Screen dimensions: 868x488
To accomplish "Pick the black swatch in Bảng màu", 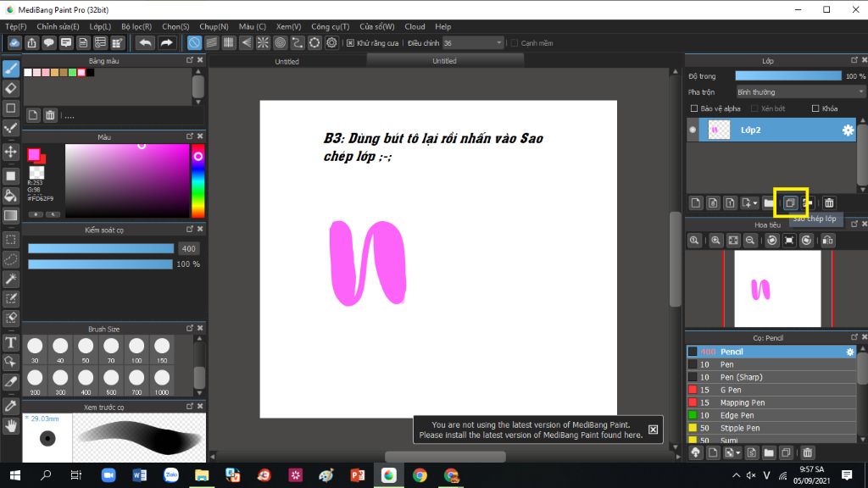I will click(x=90, y=73).
